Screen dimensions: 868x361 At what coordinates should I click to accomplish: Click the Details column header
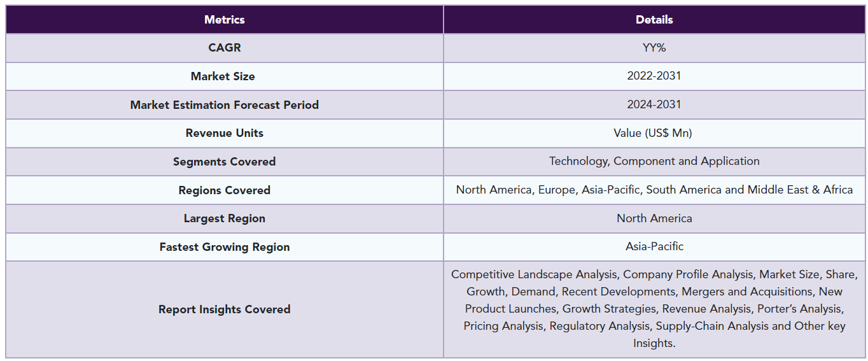(x=654, y=20)
